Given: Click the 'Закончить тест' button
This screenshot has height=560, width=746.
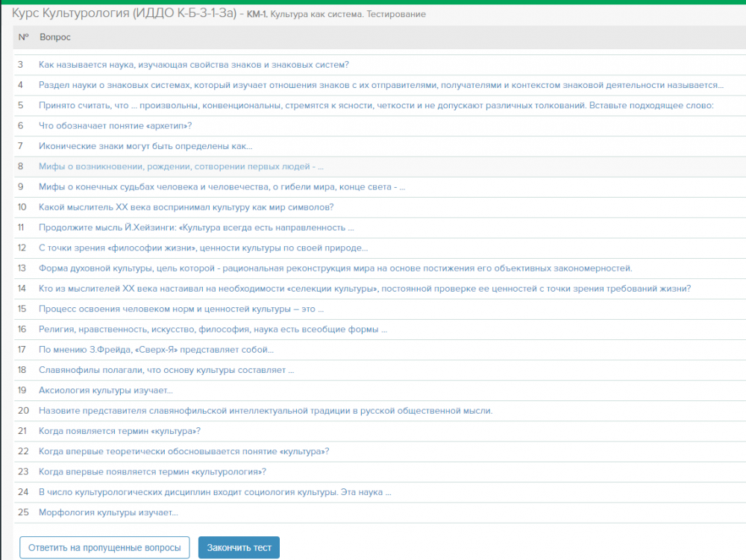Looking at the screenshot, I should pos(239,547).
